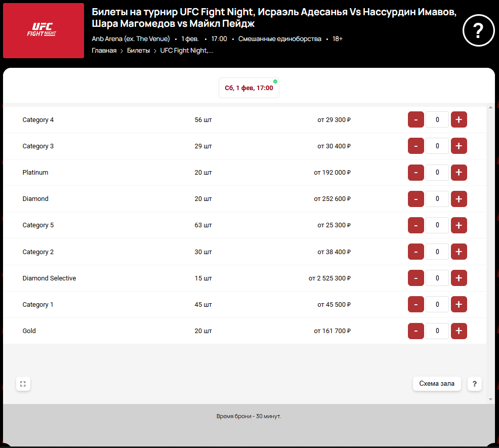Focus the quantity field for Category 4
This screenshot has width=499, height=448.
point(437,120)
